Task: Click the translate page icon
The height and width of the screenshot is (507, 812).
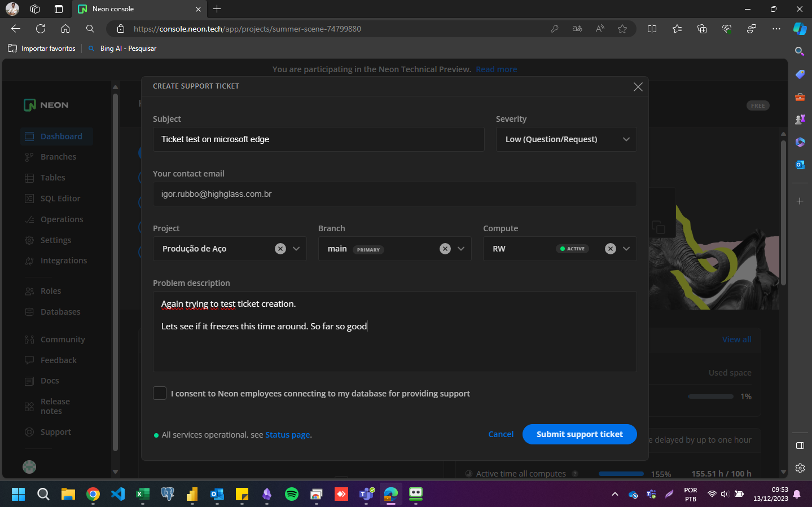Action: click(577, 29)
